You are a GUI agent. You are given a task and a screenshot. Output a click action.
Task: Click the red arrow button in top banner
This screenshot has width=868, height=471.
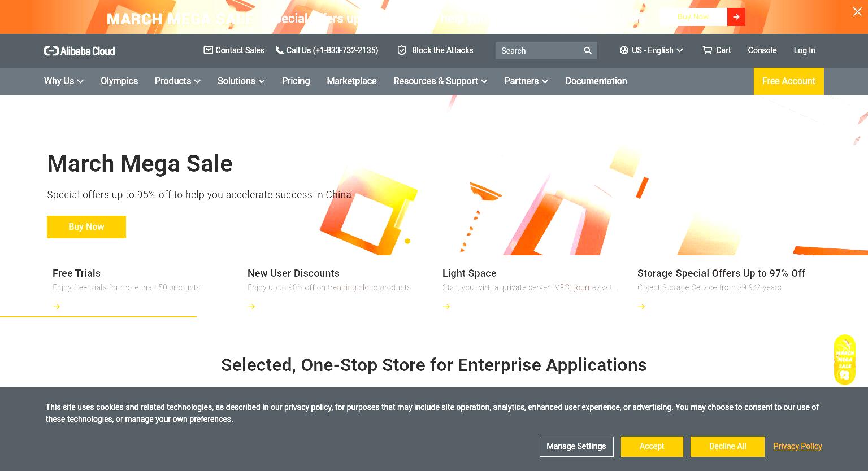pyautogui.click(x=736, y=17)
